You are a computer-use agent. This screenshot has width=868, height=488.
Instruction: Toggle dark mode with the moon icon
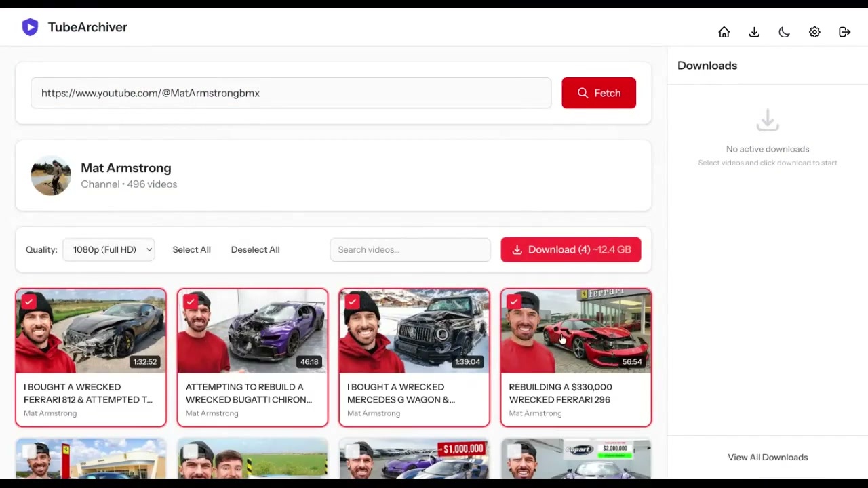pyautogui.click(x=784, y=32)
